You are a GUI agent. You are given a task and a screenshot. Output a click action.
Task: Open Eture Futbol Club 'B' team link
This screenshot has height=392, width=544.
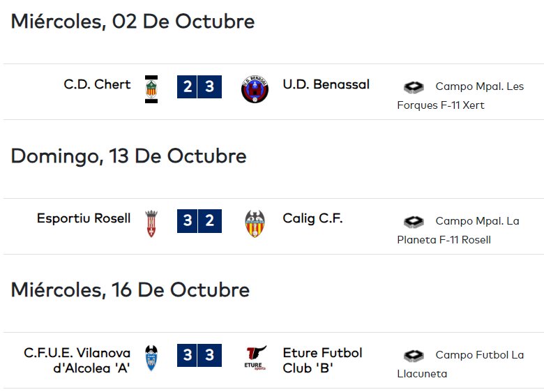323,361
